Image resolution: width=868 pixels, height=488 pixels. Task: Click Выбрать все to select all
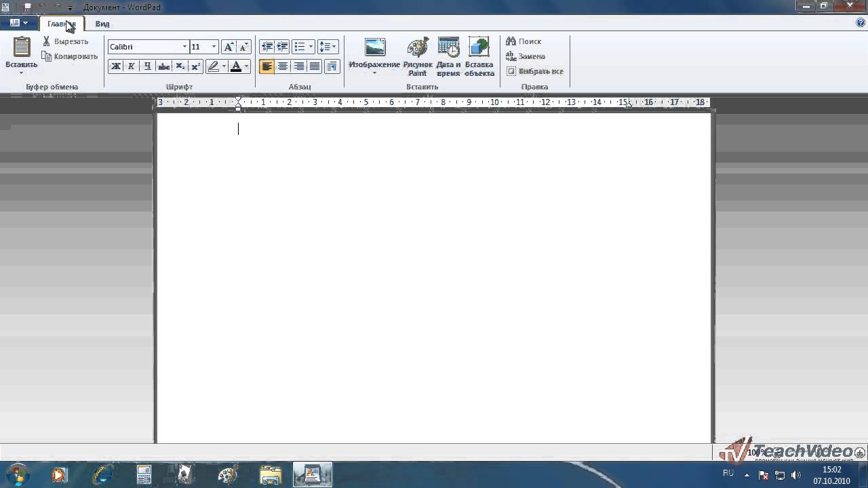541,71
